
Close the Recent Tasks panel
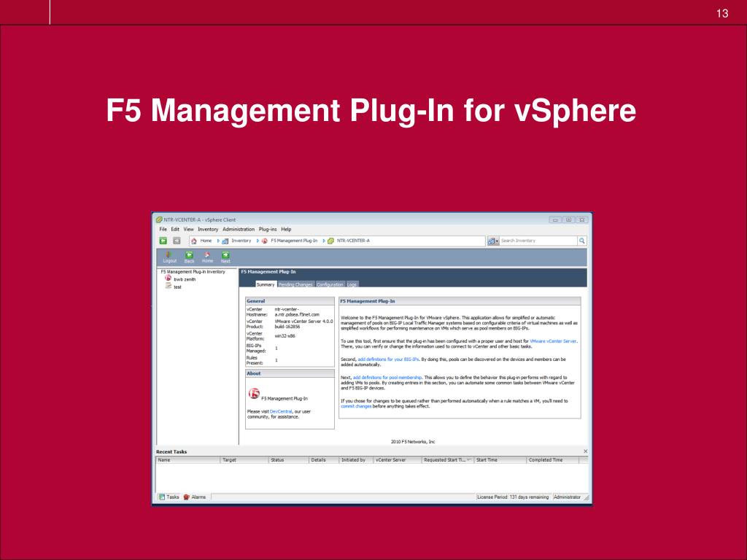click(x=586, y=451)
